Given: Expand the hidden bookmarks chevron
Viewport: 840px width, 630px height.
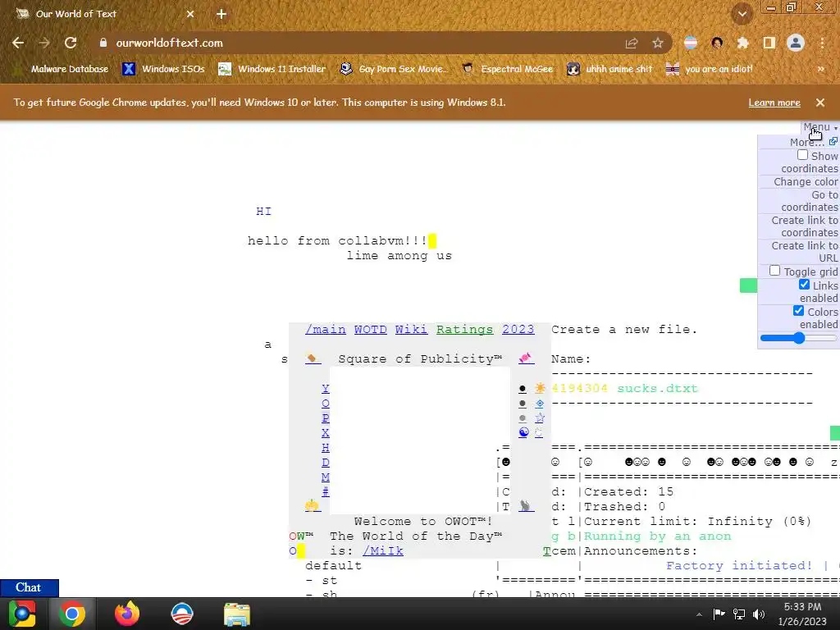Looking at the screenshot, I should click(x=820, y=69).
